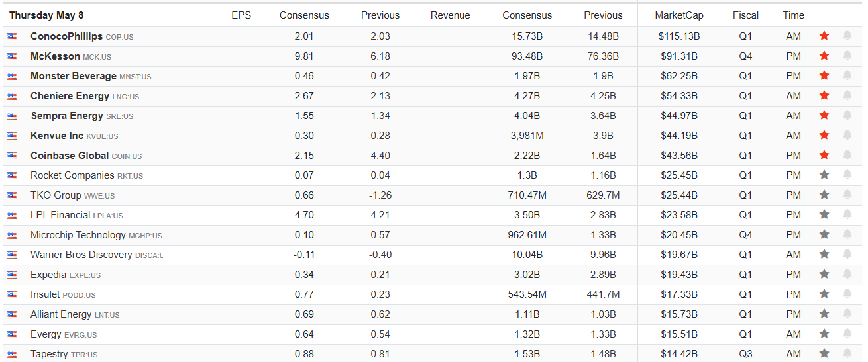
Task: Open the Tapestry company link
Action: pyautogui.click(x=49, y=354)
